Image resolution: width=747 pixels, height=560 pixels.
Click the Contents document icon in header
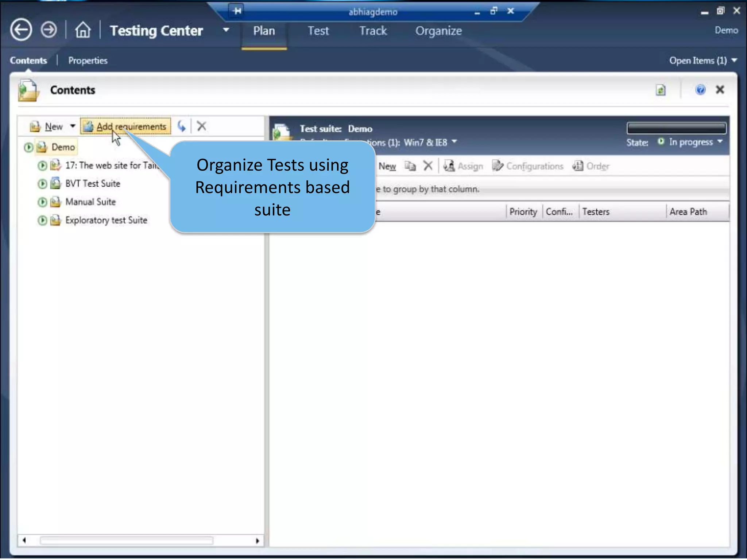pos(28,90)
